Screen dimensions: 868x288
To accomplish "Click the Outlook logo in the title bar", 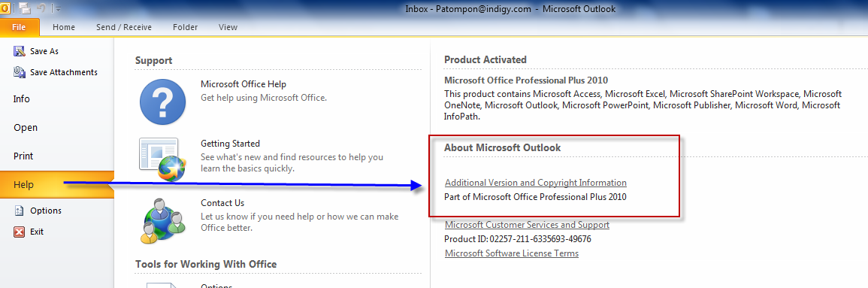I will [4, 8].
